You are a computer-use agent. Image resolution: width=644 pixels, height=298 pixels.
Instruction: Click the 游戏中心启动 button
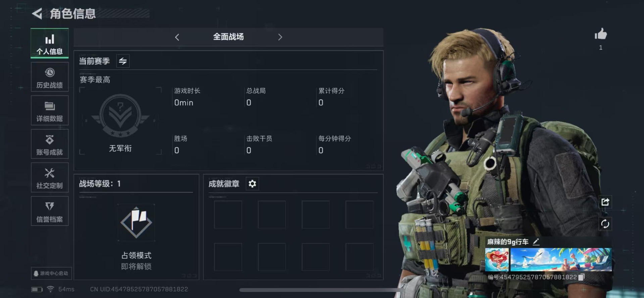click(x=51, y=273)
